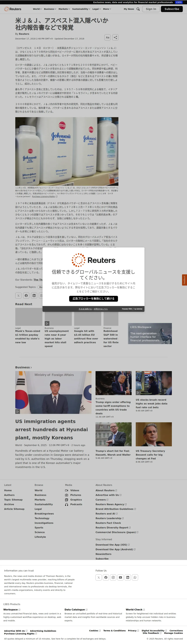The width and height of the screenshot is (187, 644).
Task: Click the Sign In button
Action: click(151, 9)
